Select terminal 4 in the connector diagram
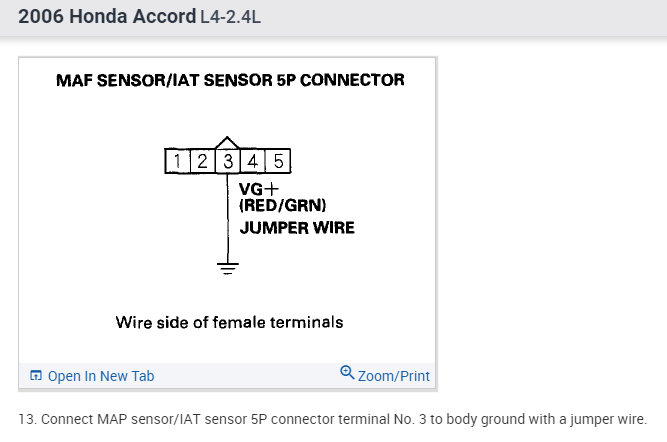667x442 pixels. (253, 161)
